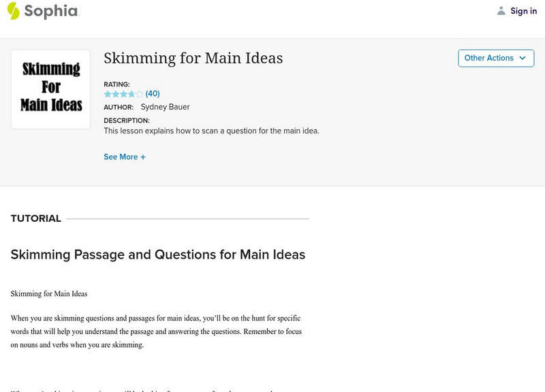Viewport: 545px width, 392px height.
Task: Expand details with See More
Action: point(121,157)
